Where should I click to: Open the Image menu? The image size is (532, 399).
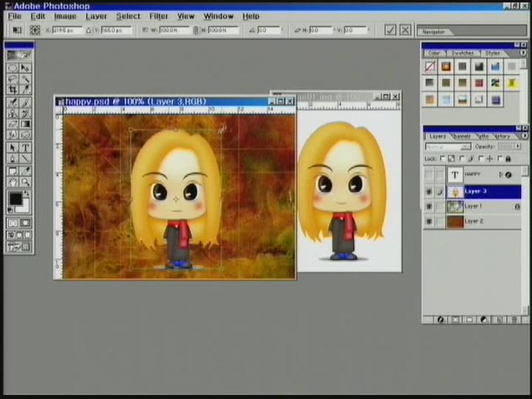[65, 16]
